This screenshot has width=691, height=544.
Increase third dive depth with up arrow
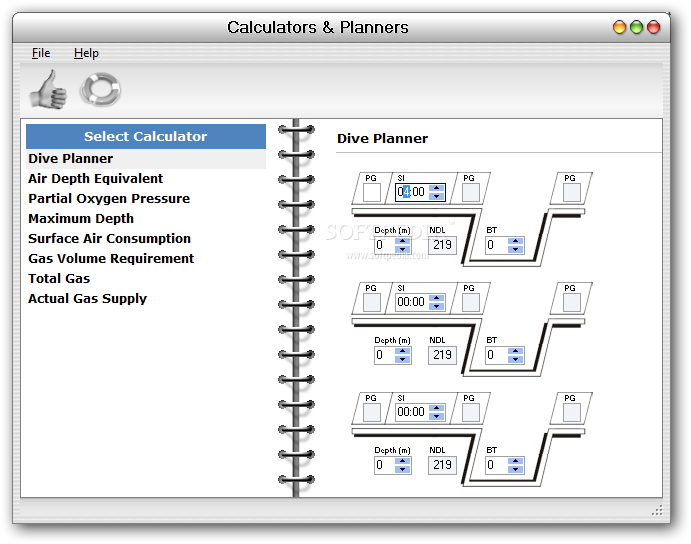[x=402, y=461]
